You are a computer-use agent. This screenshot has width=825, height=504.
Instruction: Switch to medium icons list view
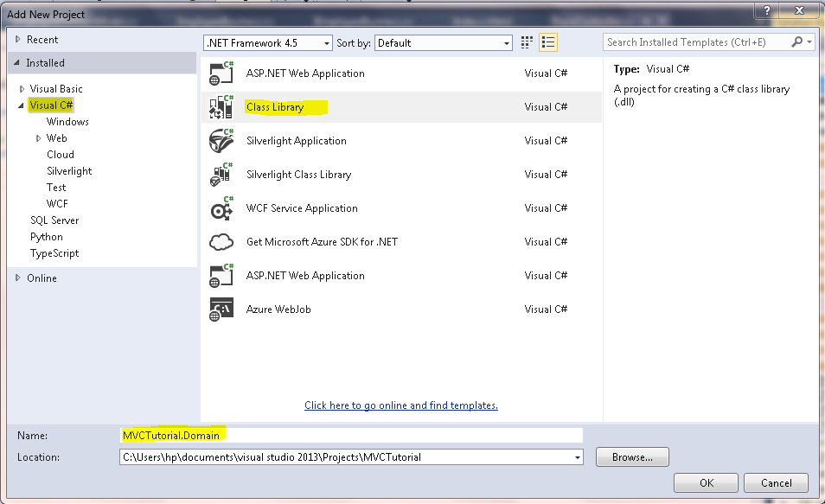(x=547, y=42)
